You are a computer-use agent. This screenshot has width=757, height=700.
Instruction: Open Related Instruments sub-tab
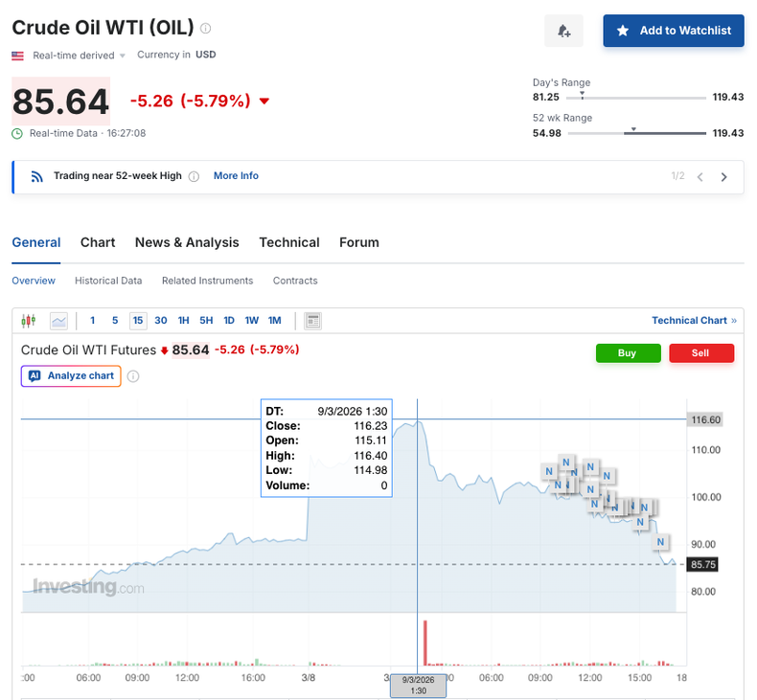(207, 281)
